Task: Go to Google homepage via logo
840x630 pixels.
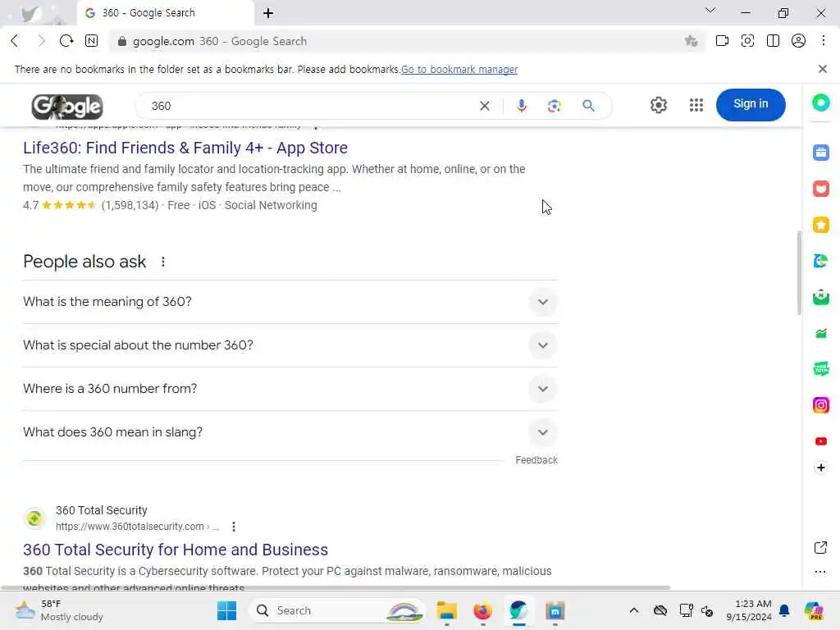Action: click(x=67, y=107)
